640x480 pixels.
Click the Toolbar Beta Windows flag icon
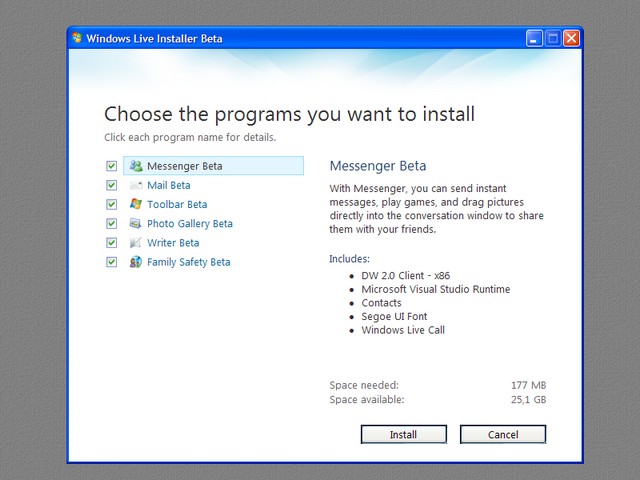(x=136, y=204)
